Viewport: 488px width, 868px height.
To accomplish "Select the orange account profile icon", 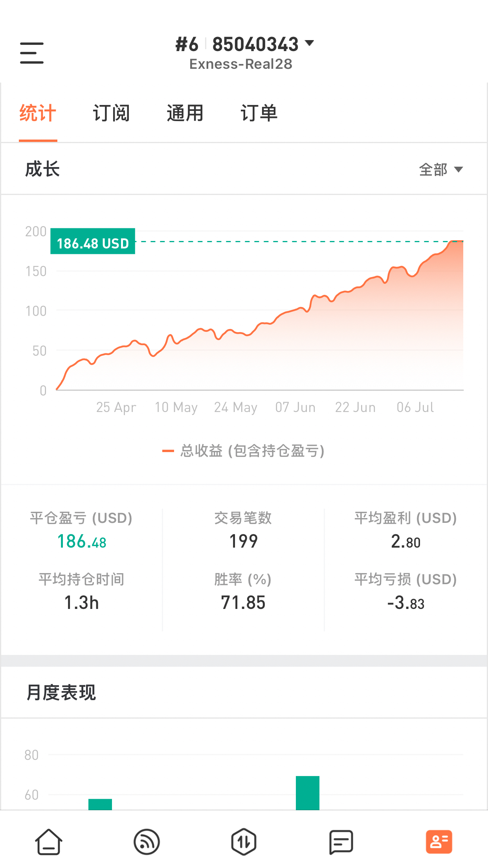I will pos(439,842).
